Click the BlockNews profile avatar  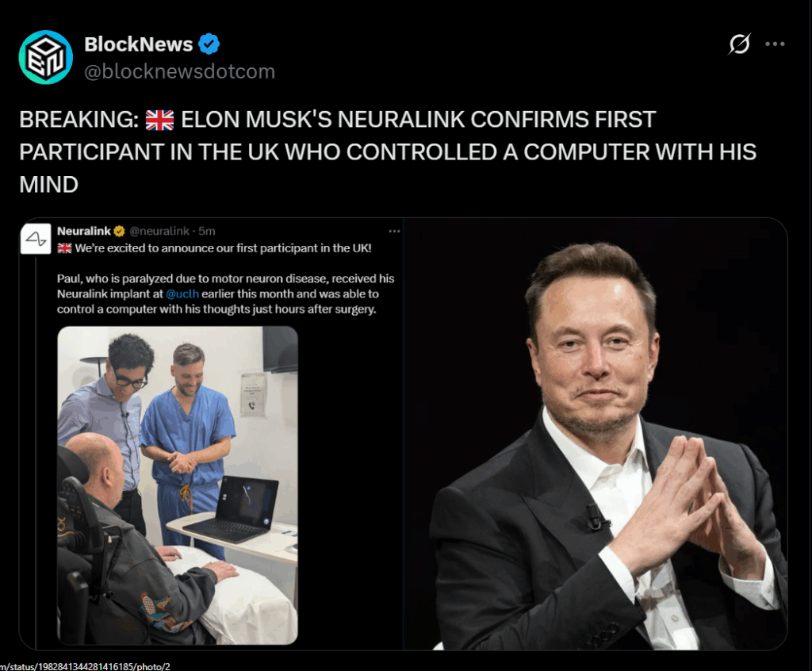[x=46, y=57]
